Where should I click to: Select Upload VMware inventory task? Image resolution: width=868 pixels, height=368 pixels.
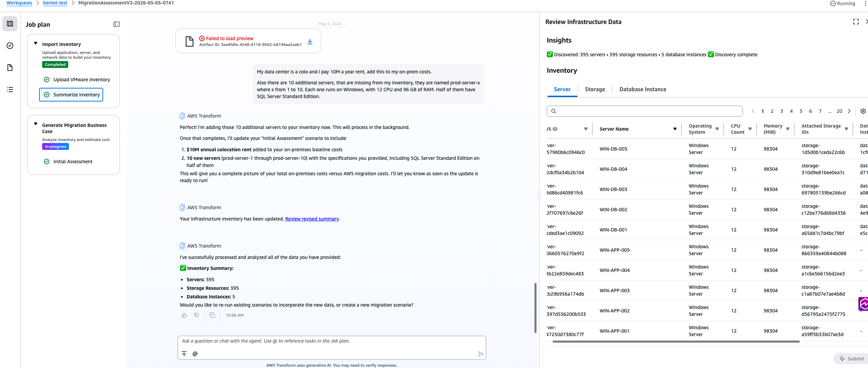[x=77, y=80]
